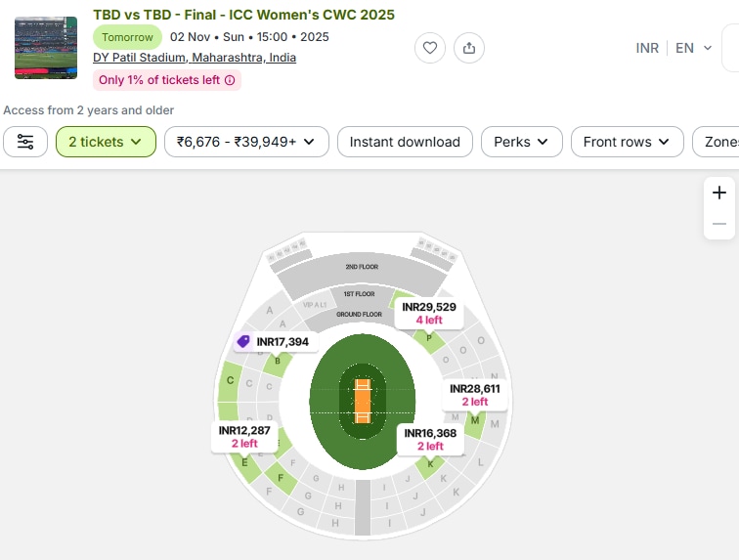Expand the ₹6,676 - ₹39,949+ price range dropdown

coord(246,142)
